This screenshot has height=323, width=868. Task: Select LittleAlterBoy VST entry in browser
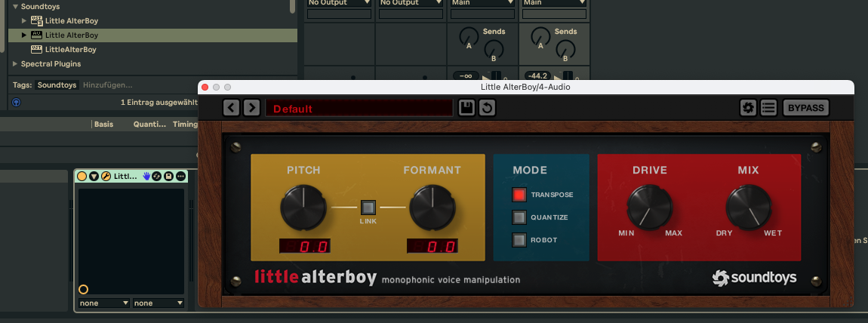70,50
